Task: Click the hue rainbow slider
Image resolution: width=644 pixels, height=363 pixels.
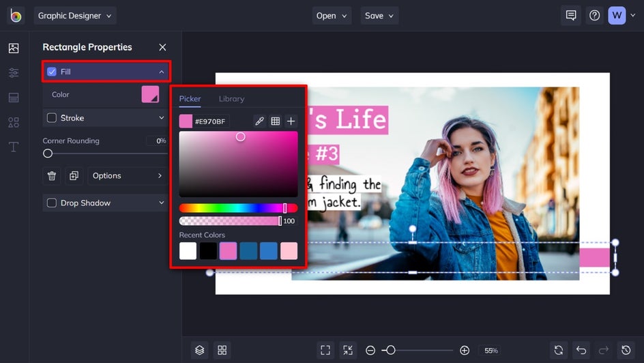Action: [x=238, y=208]
